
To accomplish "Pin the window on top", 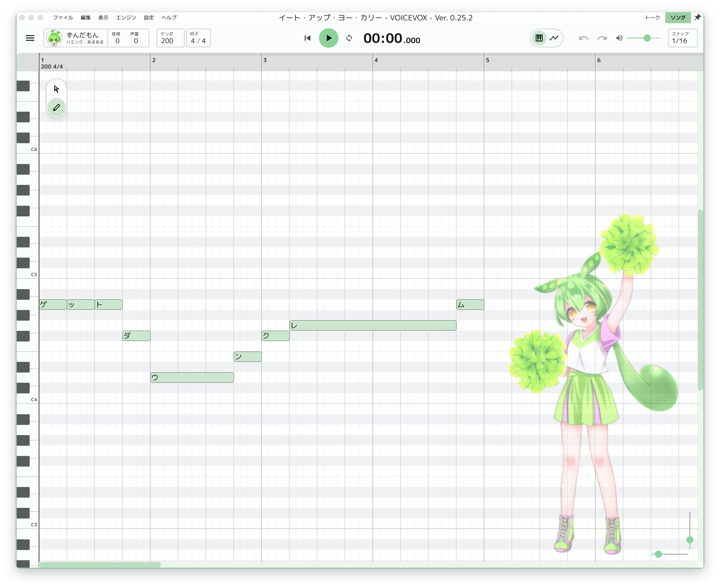I will [697, 17].
